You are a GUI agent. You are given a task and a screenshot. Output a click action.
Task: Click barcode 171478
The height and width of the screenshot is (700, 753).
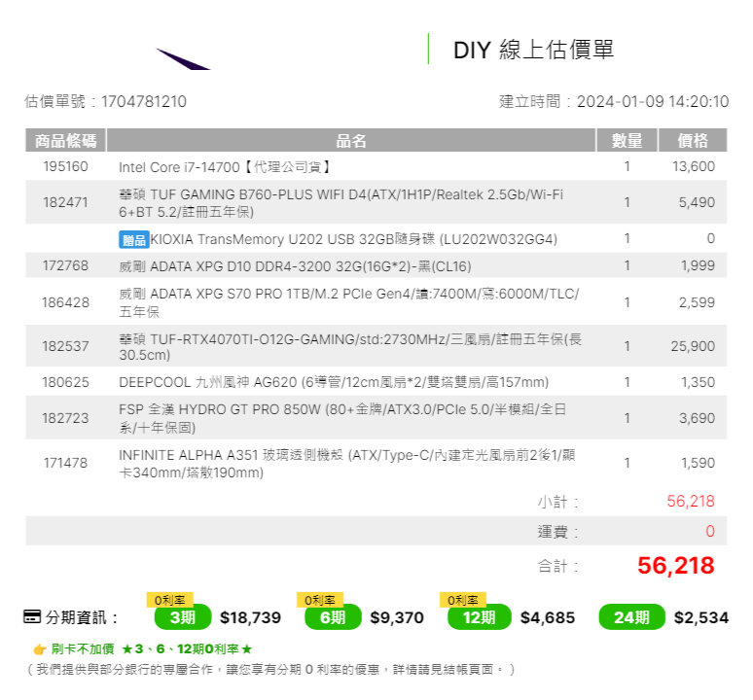[65, 463]
